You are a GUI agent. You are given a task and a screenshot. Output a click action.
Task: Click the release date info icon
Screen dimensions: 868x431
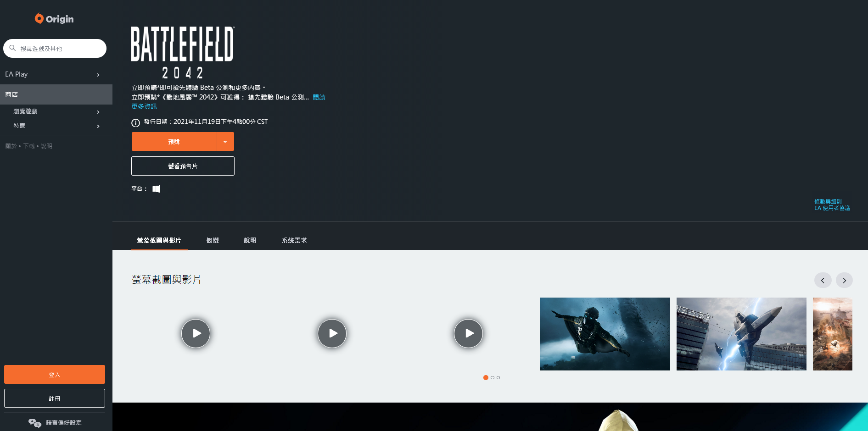[135, 122]
